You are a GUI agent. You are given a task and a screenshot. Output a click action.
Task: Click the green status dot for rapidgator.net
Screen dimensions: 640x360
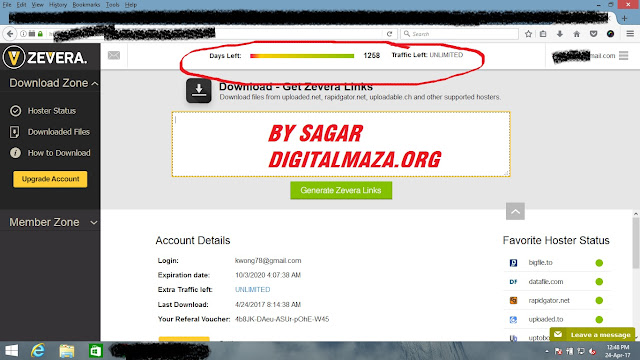point(599,300)
